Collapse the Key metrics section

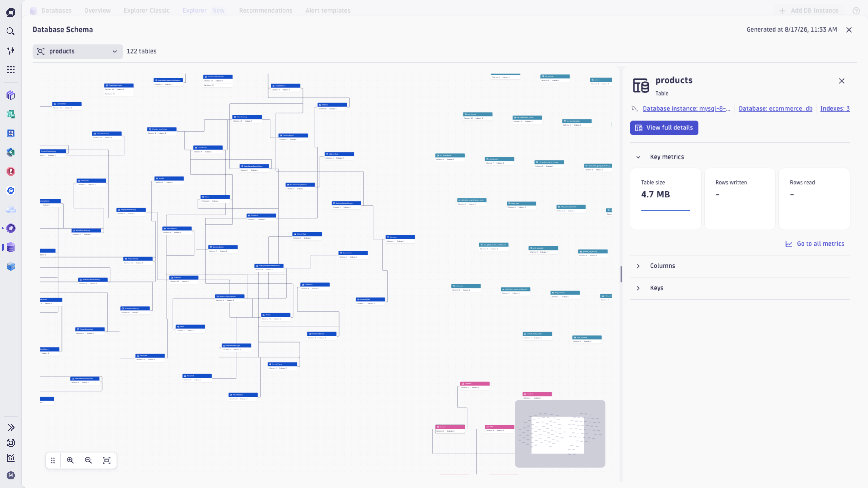(638, 157)
